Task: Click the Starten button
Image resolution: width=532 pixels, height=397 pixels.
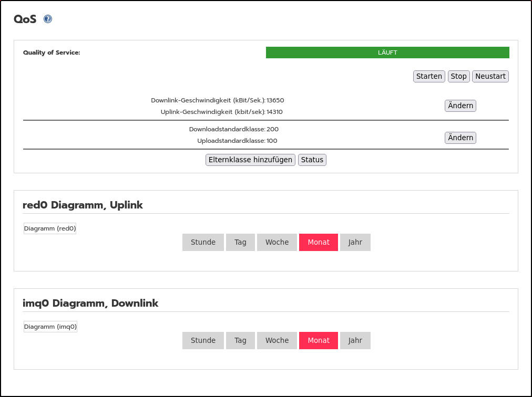Action: 429,76
